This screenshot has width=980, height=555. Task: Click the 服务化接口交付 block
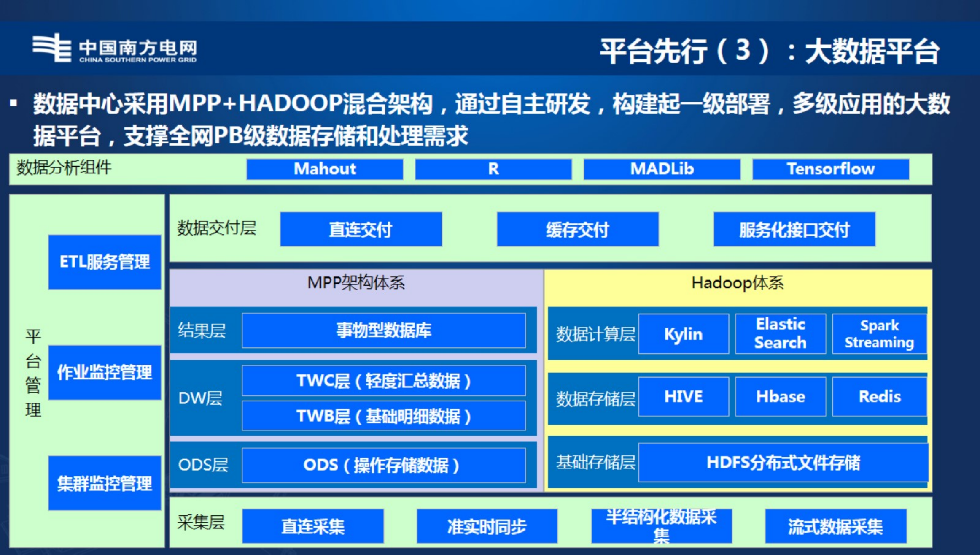tap(794, 229)
